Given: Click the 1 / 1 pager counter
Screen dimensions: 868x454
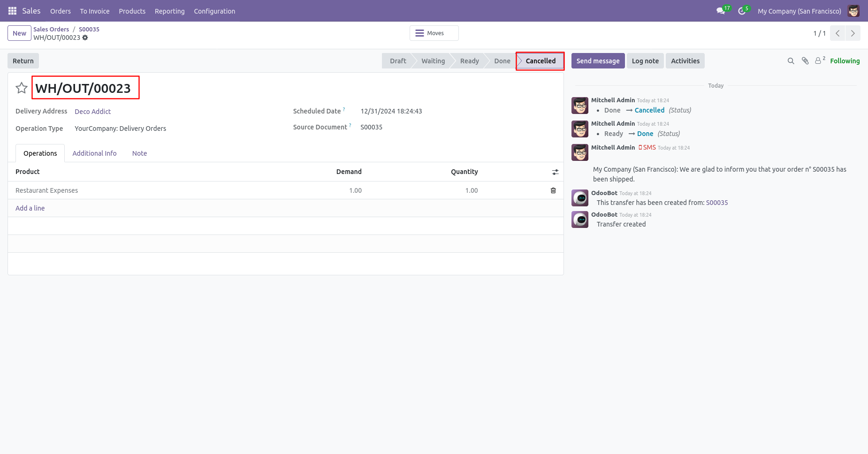Looking at the screenshot, I should tap(819, 33).
